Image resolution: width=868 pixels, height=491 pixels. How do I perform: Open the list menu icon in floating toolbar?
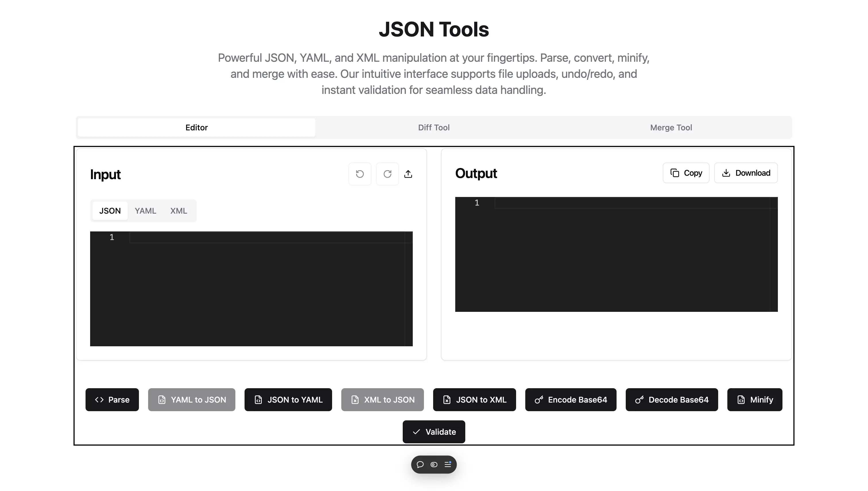(448, 465)
